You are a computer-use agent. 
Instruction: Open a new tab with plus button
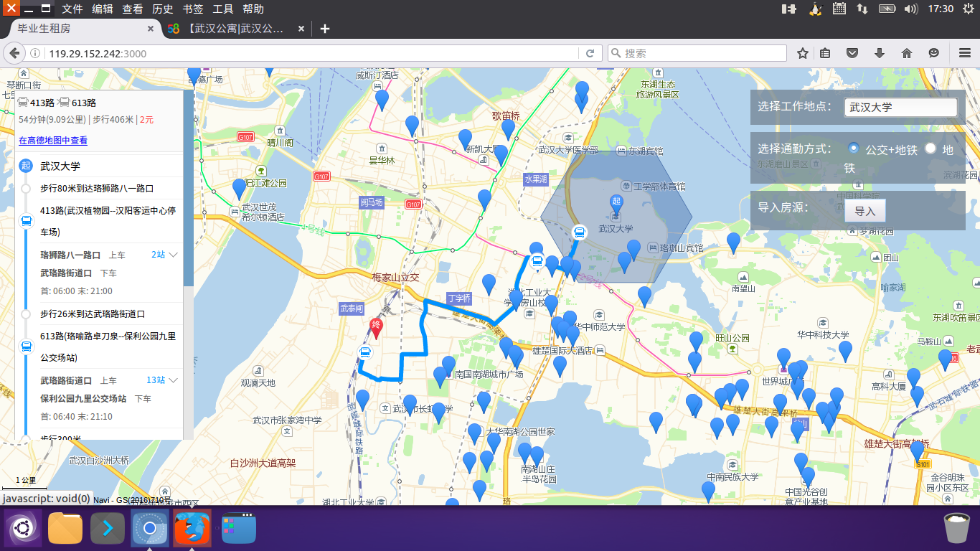click(325, 29)
